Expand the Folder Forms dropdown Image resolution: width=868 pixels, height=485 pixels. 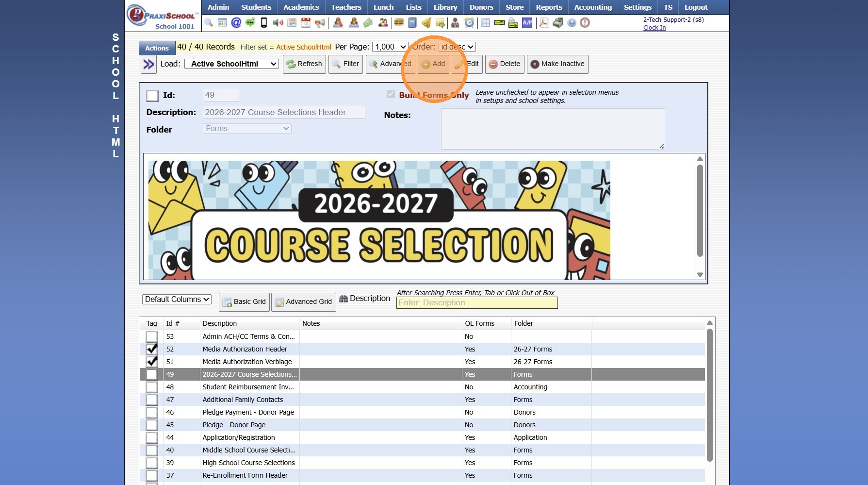coord(247,129)
